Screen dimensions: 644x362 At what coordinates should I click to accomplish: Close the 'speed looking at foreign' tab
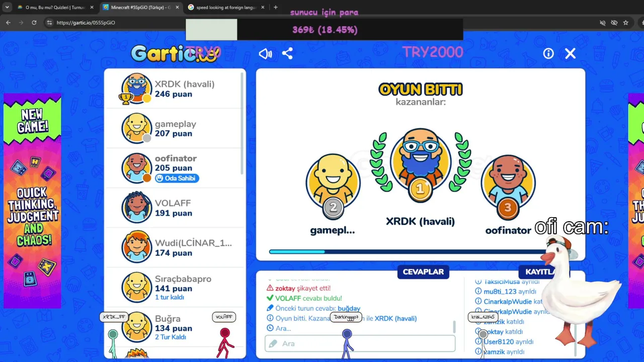tap(263, 8)
